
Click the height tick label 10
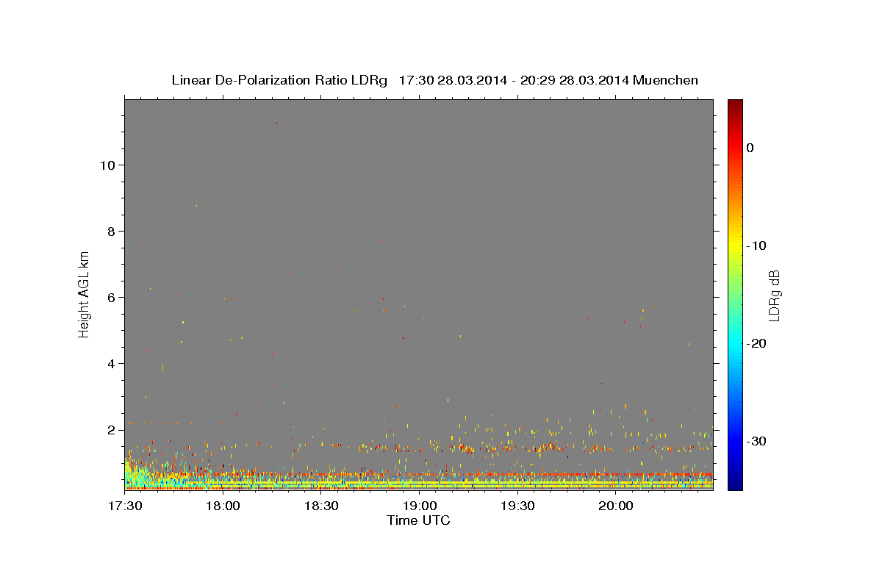pyautogui.click(x=107, y=165)
